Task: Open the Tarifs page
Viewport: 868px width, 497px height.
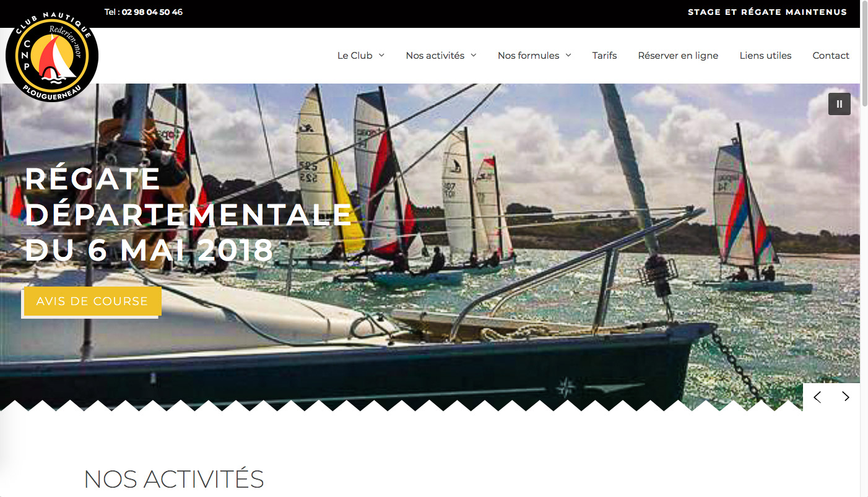Action: coord(604,55)
